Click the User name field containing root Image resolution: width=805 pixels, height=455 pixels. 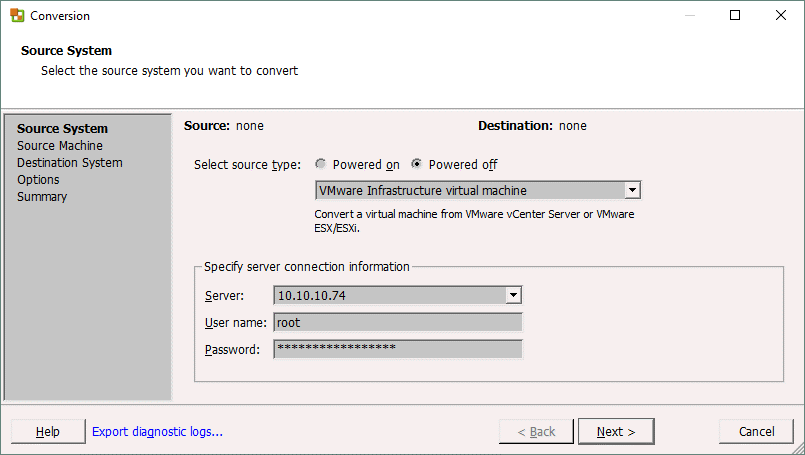397,322
